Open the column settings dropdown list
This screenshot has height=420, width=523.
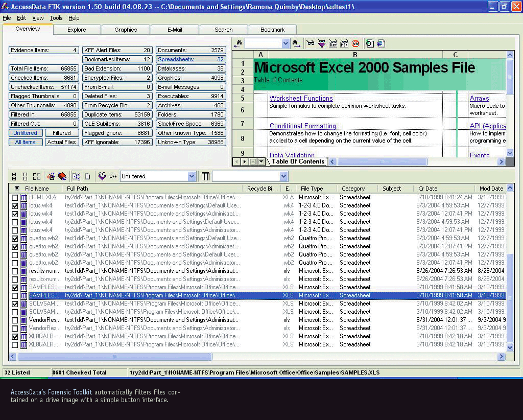(x=283, y=176)
